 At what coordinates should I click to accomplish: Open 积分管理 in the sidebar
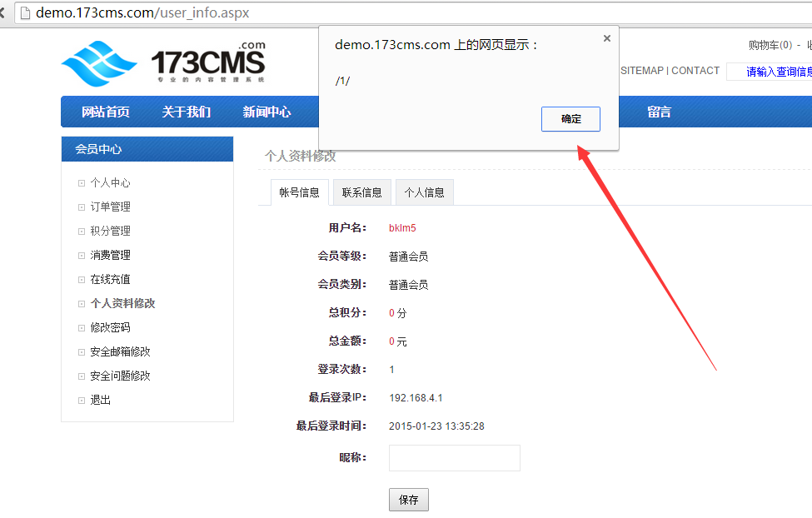110,231
